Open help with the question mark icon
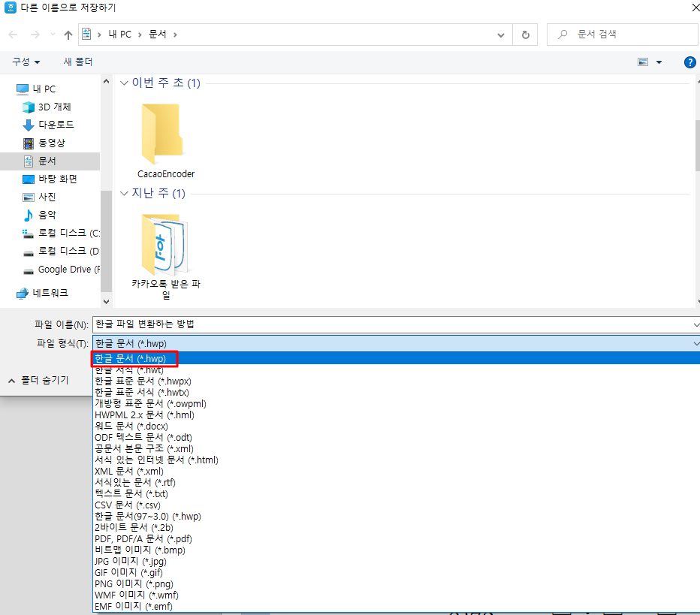700x615 pixels. click(689, 62)
